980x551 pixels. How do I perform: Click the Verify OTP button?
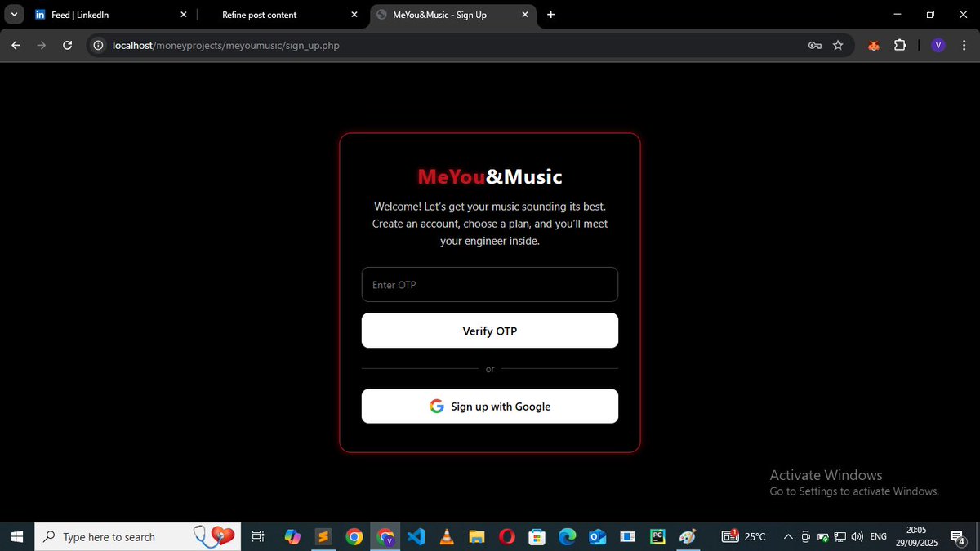(490, 331)
